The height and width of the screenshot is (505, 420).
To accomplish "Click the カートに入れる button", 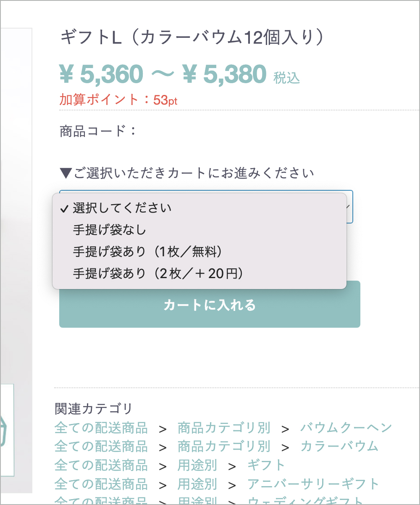I will [x=210, y=305].
